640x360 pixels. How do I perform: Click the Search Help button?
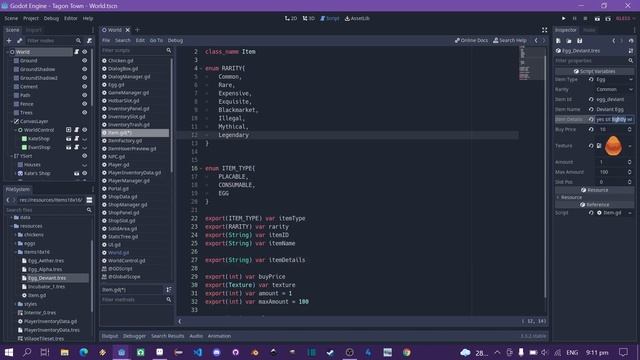(x=510, y=40)
